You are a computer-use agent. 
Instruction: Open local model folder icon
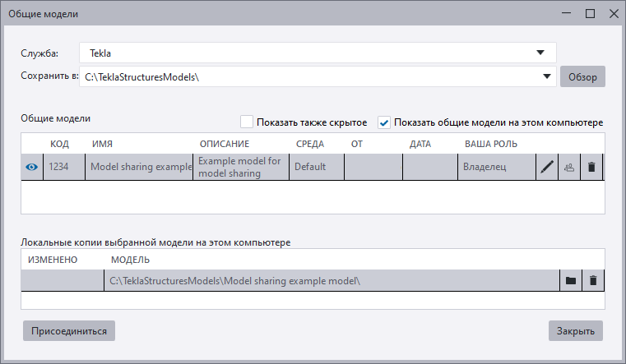[x=570, y=281]
